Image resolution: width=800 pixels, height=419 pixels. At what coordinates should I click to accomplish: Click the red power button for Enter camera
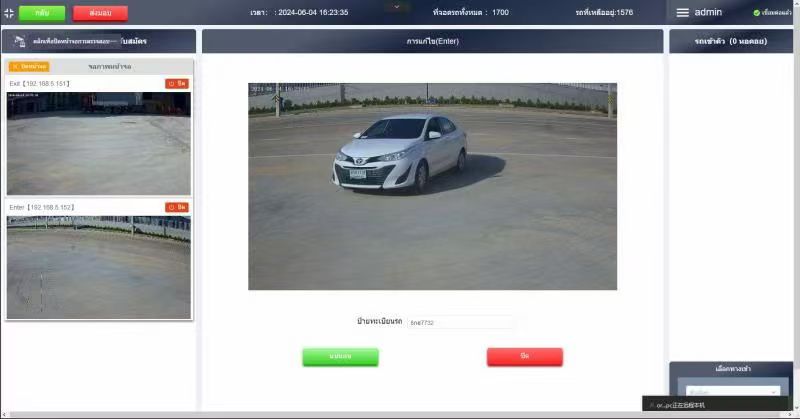(177, 207)
